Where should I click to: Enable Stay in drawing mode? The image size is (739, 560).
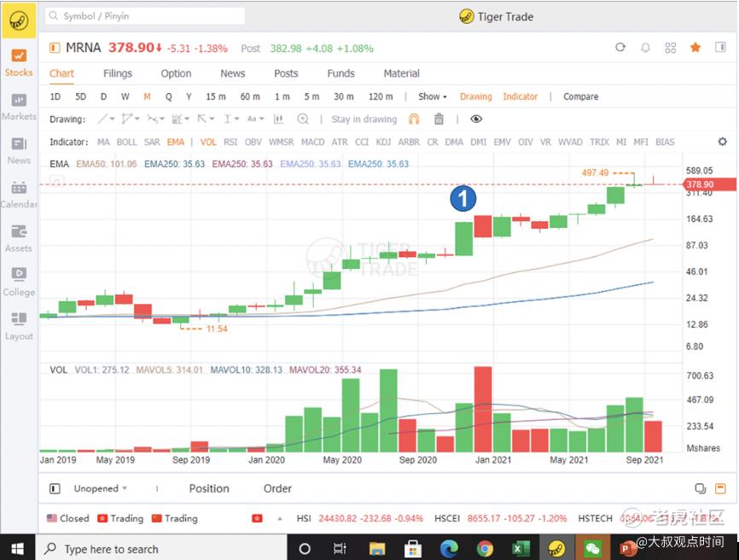pyautogui.click(x=364, y=120)
